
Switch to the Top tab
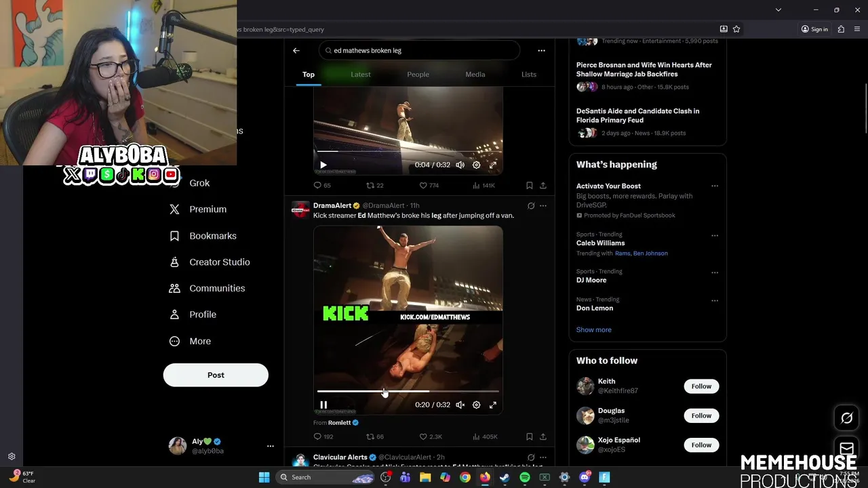(309, 75)
